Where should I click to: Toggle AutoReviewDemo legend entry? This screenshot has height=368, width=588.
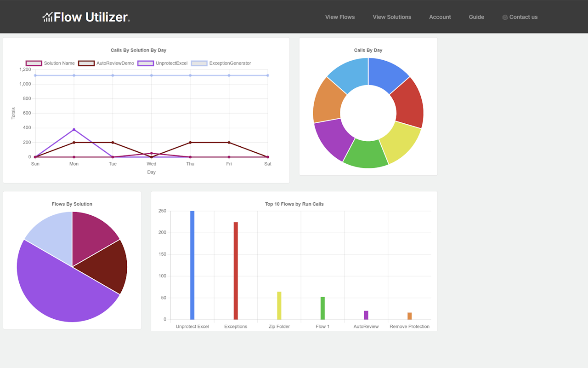[x=86, y=63]
